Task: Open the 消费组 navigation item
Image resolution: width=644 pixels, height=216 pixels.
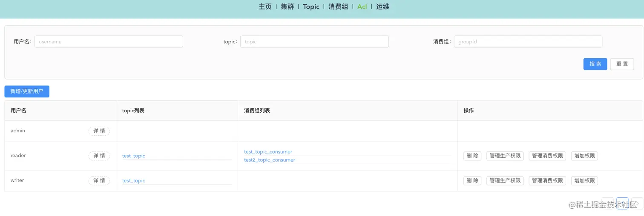Action: 338,7
